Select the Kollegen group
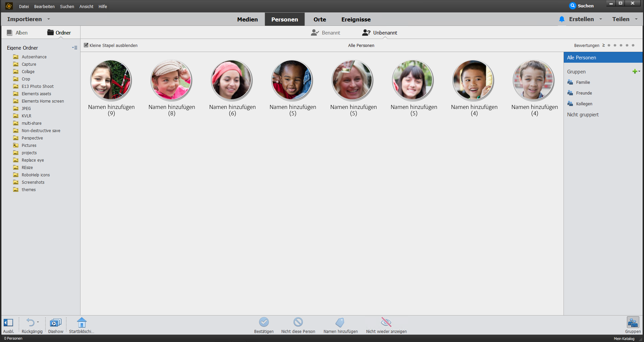 click(x=584, y=104)
